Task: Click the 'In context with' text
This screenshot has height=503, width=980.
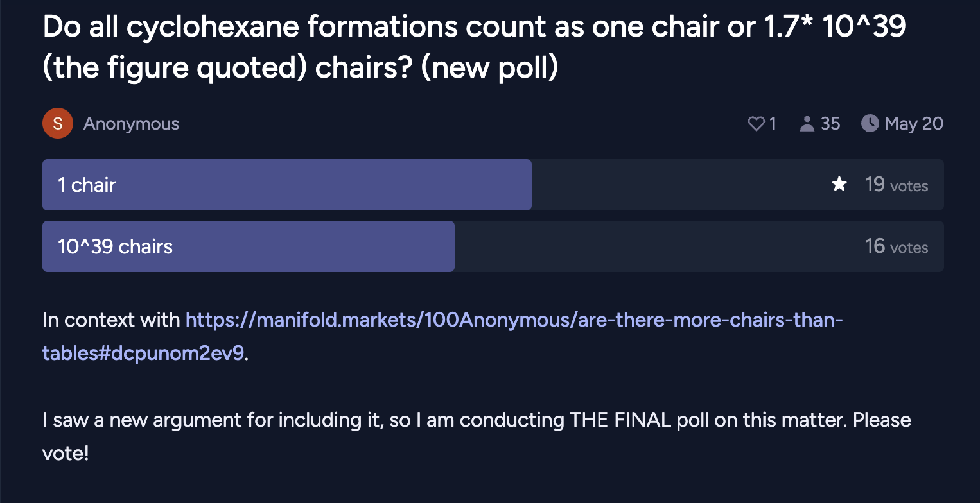Action: [112, 320]
